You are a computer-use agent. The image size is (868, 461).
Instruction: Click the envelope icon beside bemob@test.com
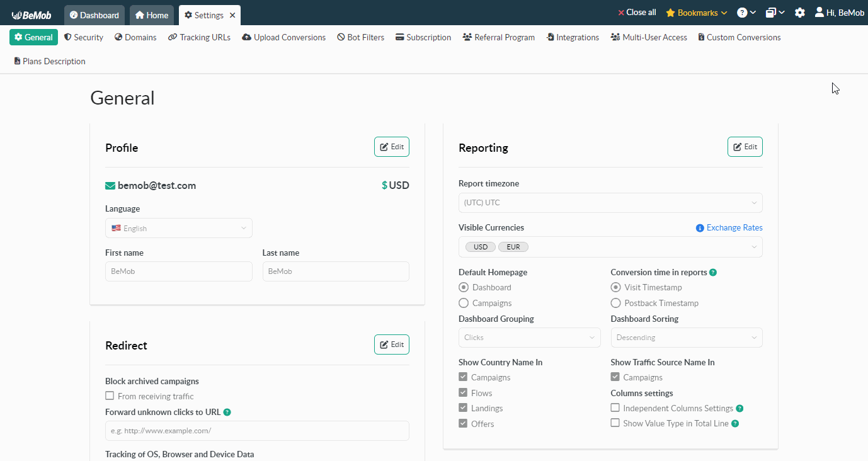pos(110,186)
